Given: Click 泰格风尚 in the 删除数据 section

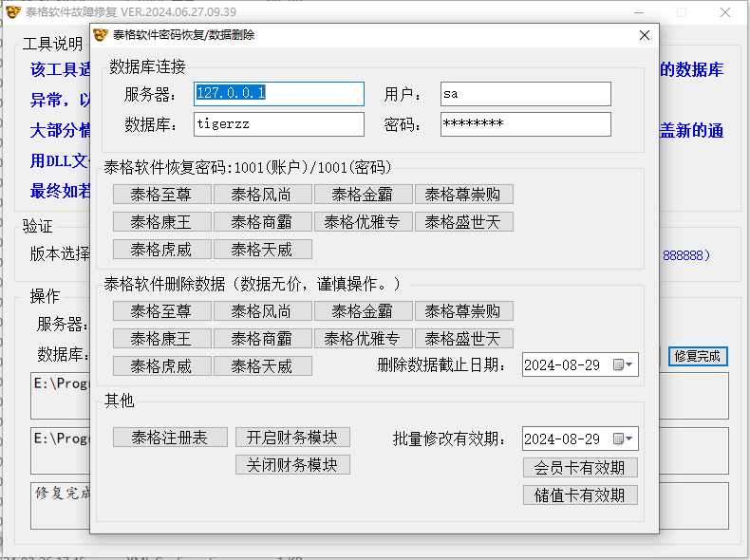Looking at the screenshot, I should 263,311.
